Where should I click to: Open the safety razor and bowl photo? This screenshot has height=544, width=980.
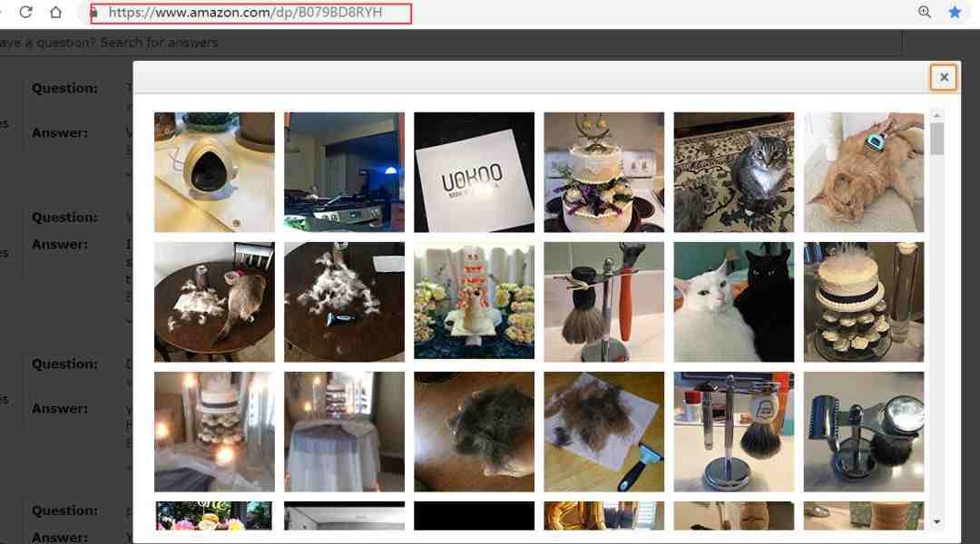pos(865,432)
